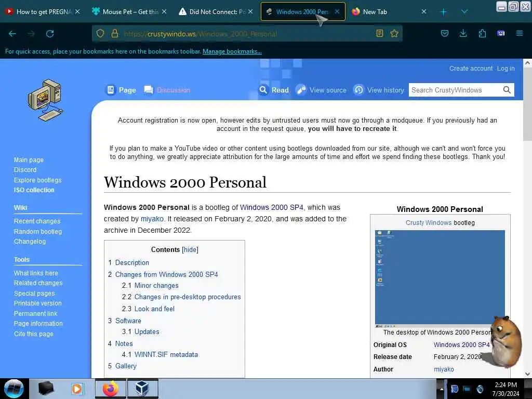Open Log in link
This screenshot has width=532, height=399.
point(506,68)
